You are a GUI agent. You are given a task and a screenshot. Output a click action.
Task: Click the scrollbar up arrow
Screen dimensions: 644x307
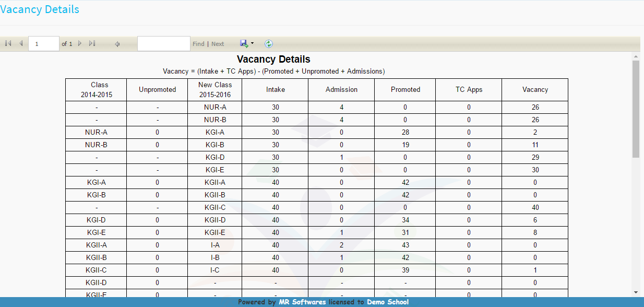[x=636, y=56]
